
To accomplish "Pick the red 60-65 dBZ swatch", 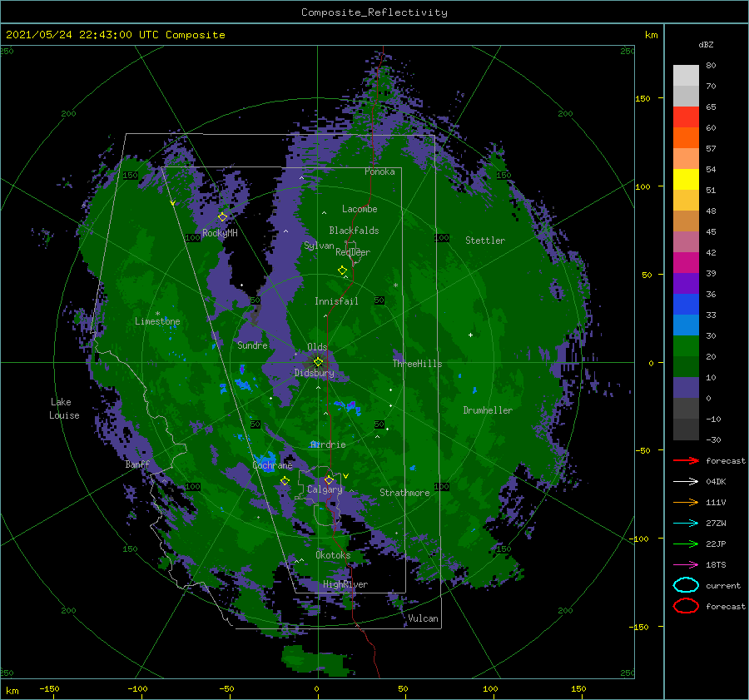I will click(686, 117).
